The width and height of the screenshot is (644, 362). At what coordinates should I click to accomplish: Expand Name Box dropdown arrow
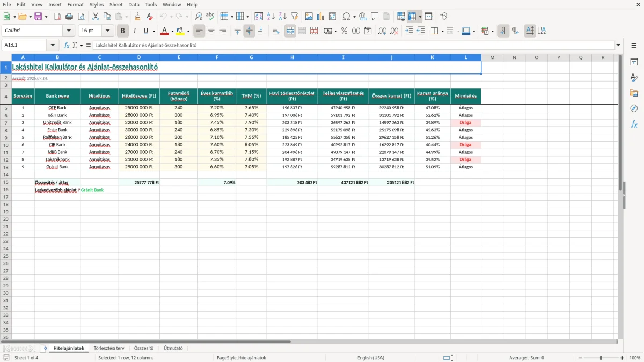53,45
